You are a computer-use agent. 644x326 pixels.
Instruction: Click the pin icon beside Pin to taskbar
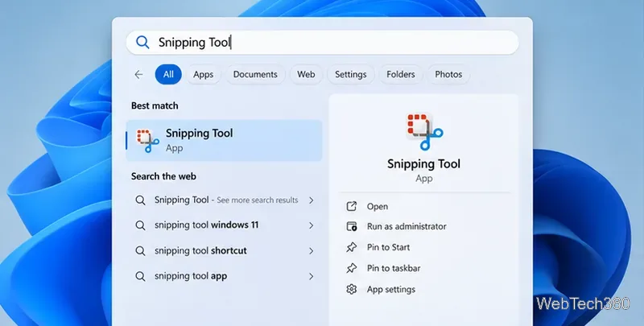(x=352, y=268)
